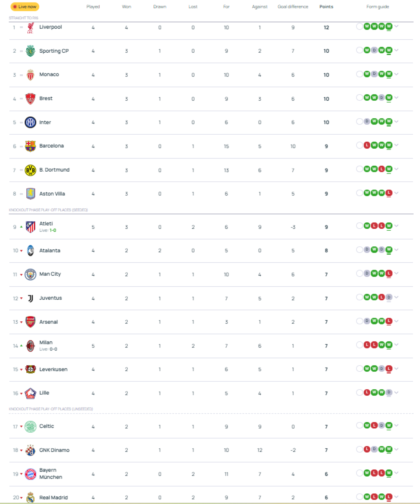The width and height of the screenshot is (420, 504).
Task: Click the red L result in Arsenal's form guide
Action: (388, 321)
